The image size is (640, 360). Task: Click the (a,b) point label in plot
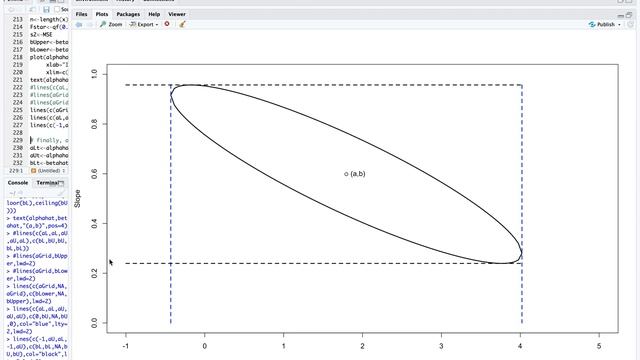click(358, 173)
